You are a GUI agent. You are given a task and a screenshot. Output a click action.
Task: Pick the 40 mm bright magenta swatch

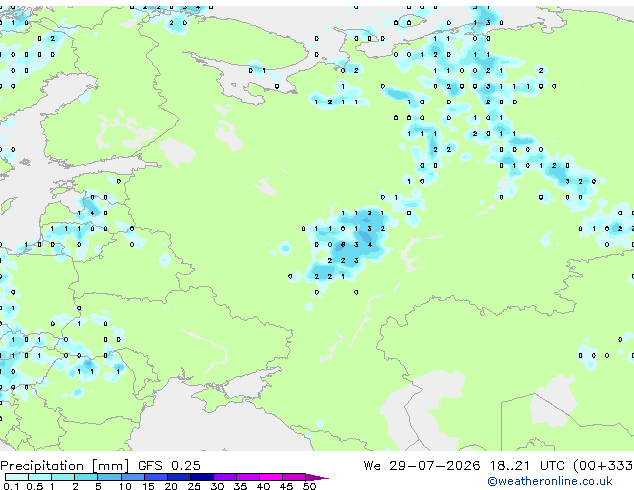pos(271,477)
